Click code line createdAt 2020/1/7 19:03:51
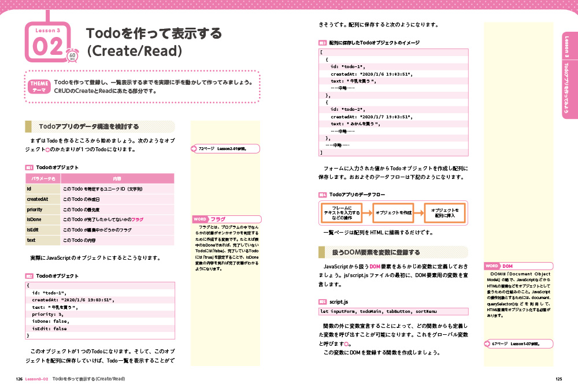 (x=372, y=117)
